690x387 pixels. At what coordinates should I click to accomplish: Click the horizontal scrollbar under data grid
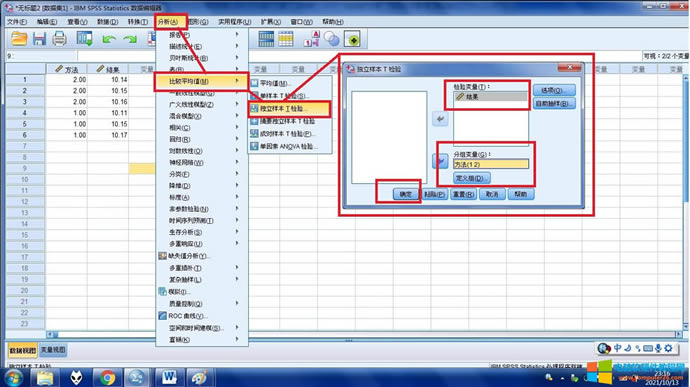[364, 335]
